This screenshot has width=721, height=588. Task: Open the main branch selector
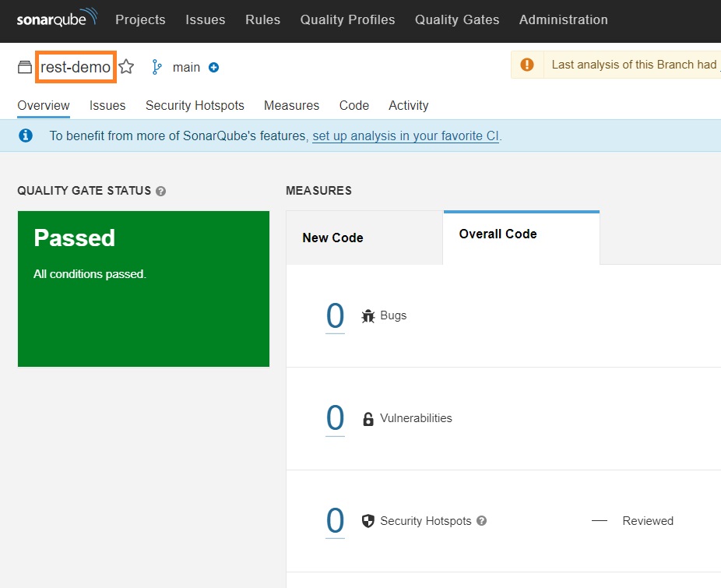point(186,67)
